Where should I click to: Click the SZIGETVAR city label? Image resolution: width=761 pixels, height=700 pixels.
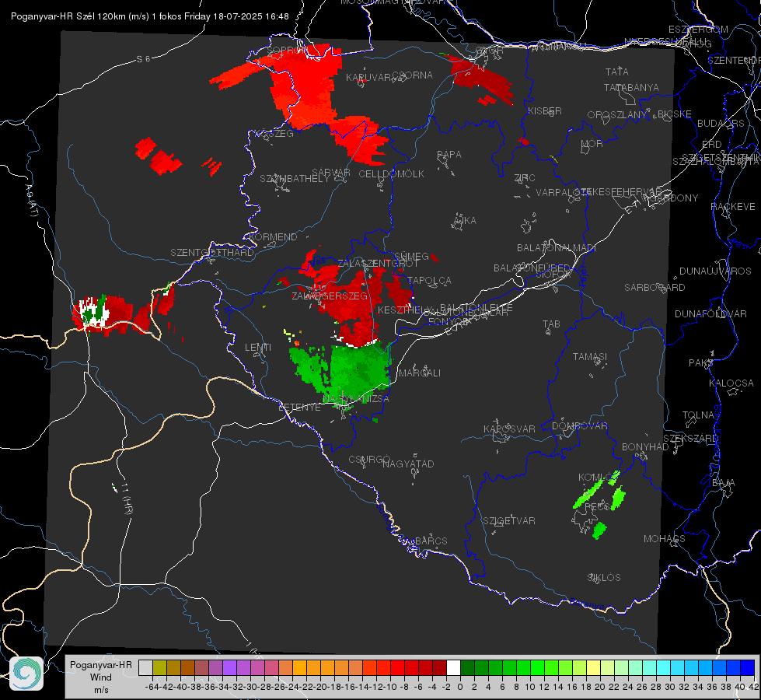click(508, 521)
